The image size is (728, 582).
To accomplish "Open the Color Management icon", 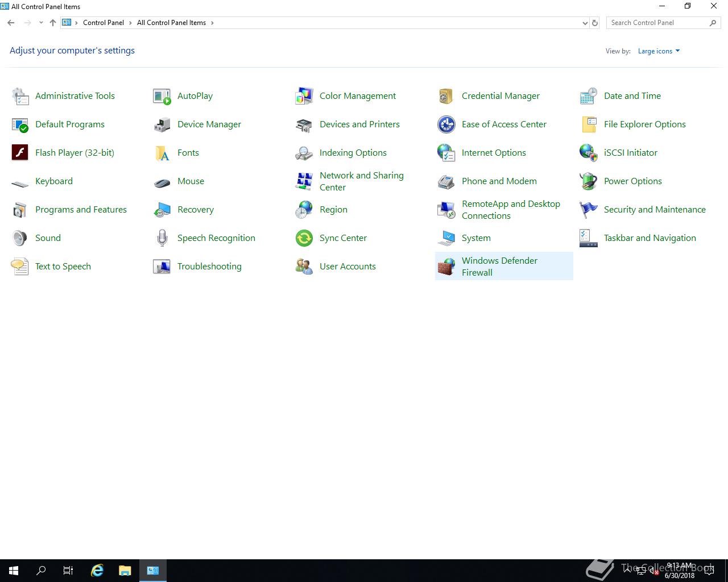I will [304, 96].
